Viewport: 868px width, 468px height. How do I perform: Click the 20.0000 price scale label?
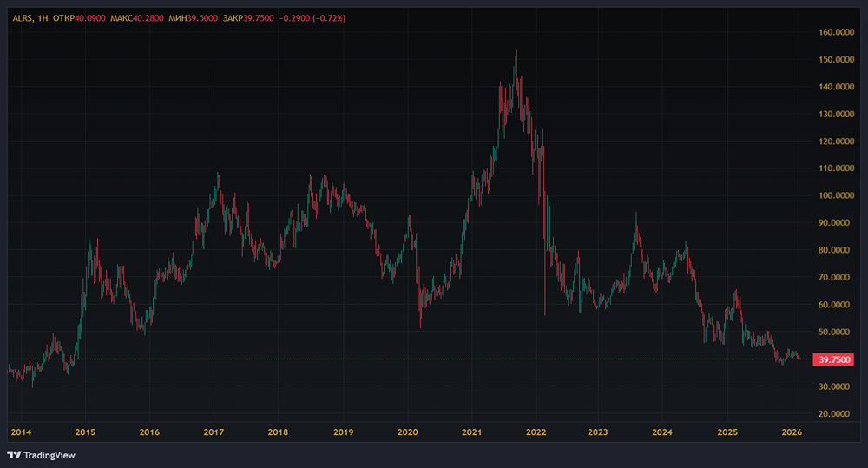click(x=836, y=413)
